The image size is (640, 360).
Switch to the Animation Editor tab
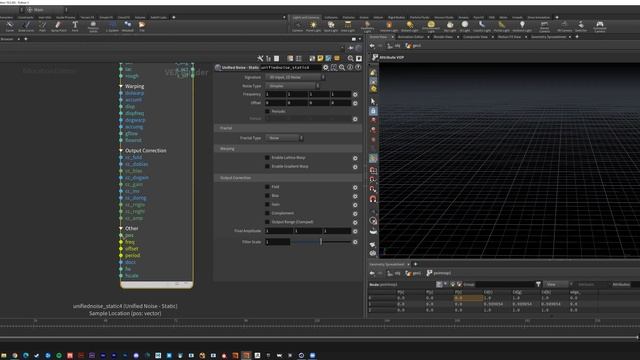[411, 37]
